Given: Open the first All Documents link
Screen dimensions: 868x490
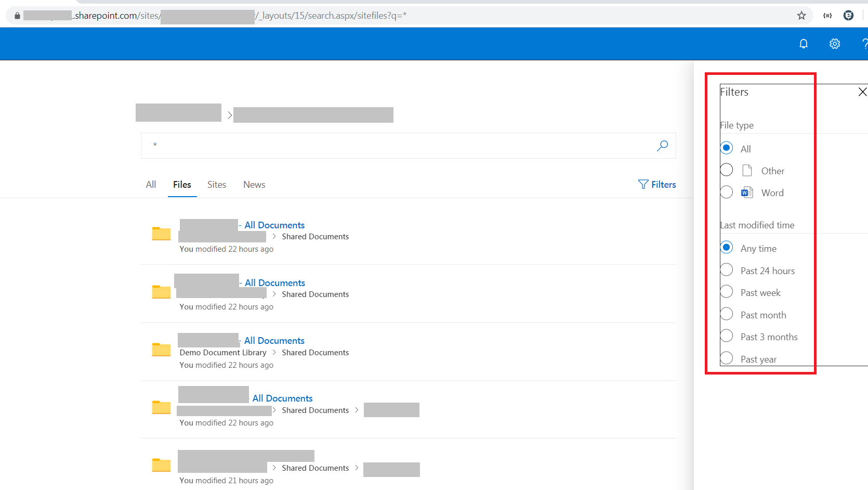Looking at the screenshot, I should 273,225.
